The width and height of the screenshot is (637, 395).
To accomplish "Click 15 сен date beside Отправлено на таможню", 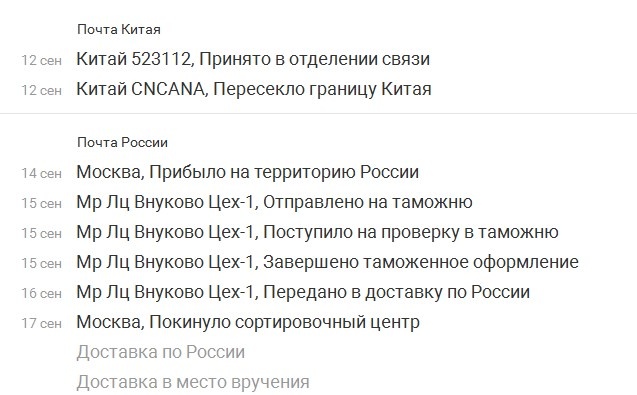I will tap(41, 203).
